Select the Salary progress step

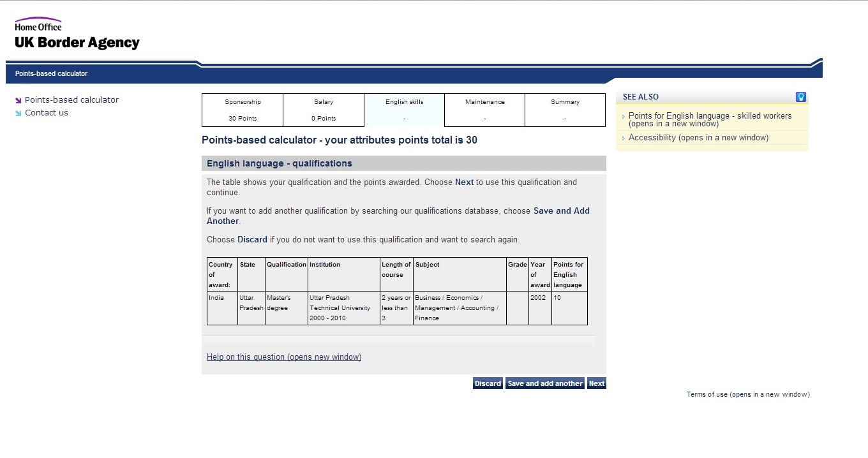(x=323, y=110)
